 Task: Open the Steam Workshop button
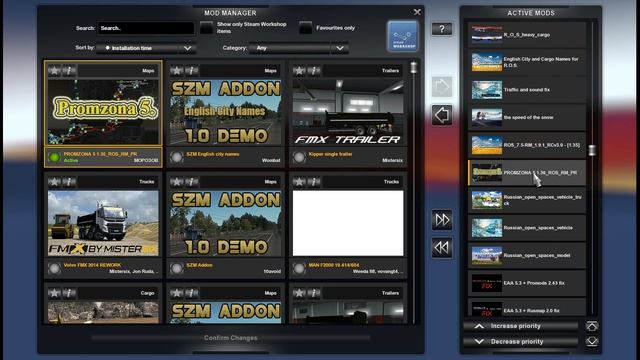[403, 36]
